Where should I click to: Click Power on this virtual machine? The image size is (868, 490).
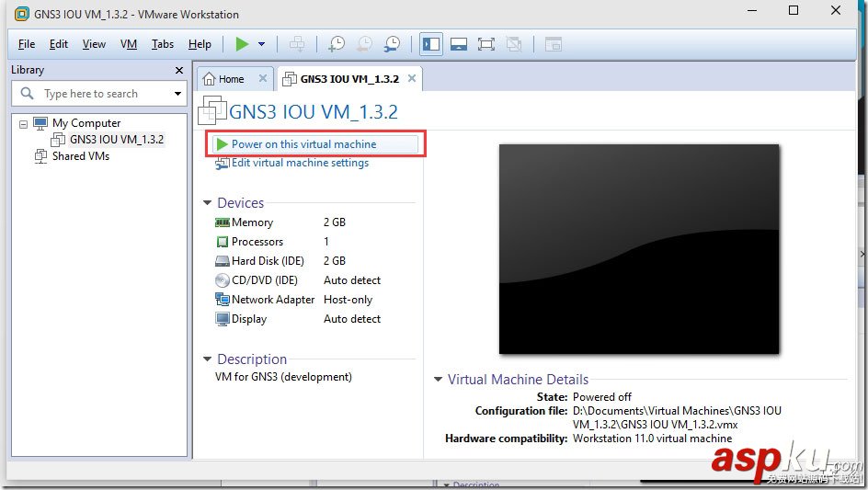coord(315,144)
